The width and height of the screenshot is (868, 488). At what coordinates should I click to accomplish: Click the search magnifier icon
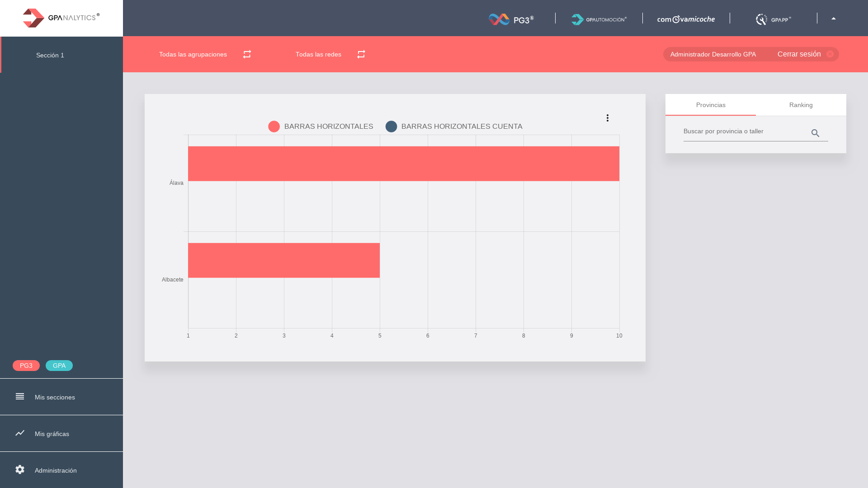(815, 133)
